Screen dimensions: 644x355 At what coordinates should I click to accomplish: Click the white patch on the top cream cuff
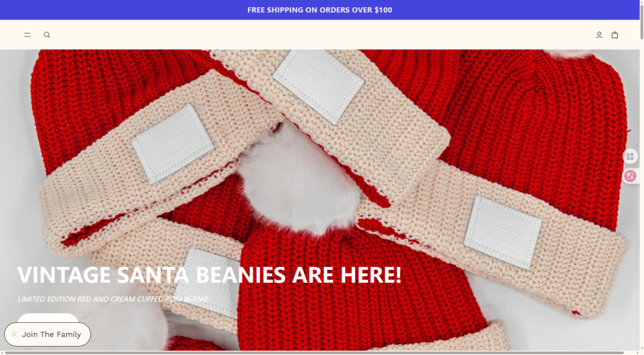coord(318,85)
